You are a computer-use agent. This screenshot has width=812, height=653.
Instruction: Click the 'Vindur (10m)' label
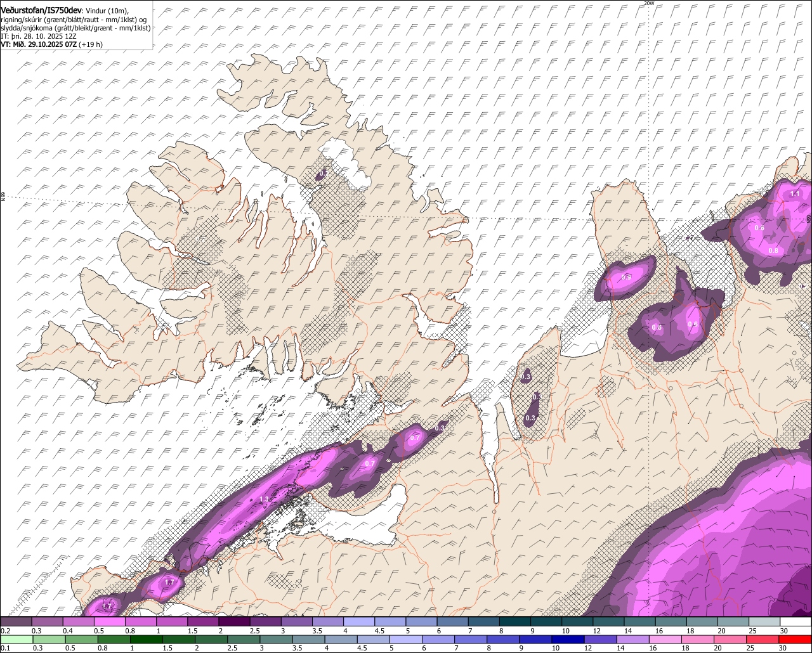coord(107,11)
